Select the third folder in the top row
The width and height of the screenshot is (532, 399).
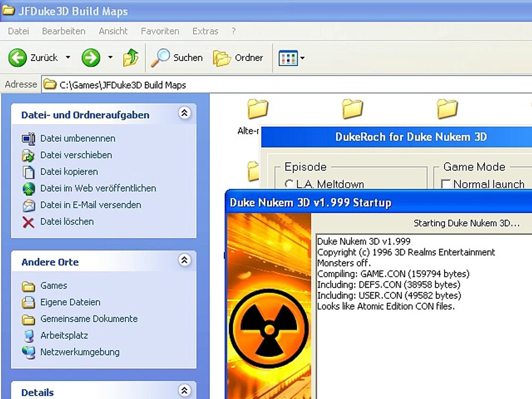click(x=447, y=109)
